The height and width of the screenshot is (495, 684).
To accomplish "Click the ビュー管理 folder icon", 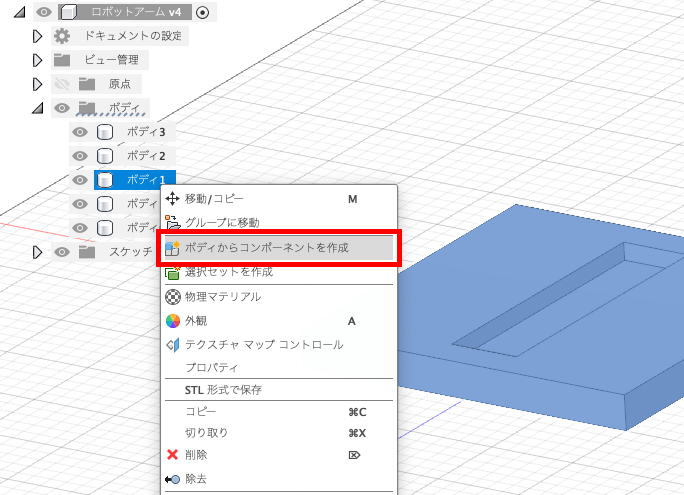I will (62, 60).
